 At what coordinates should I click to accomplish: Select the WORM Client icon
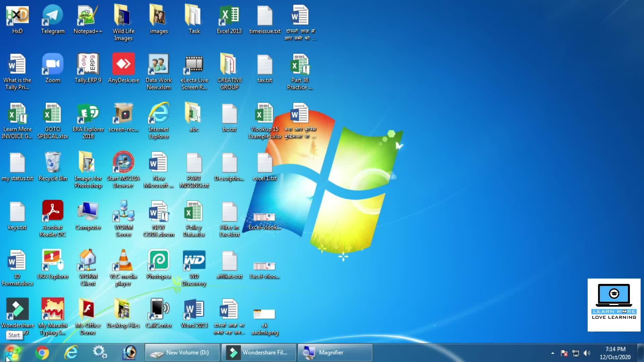[x=88, y=268]
